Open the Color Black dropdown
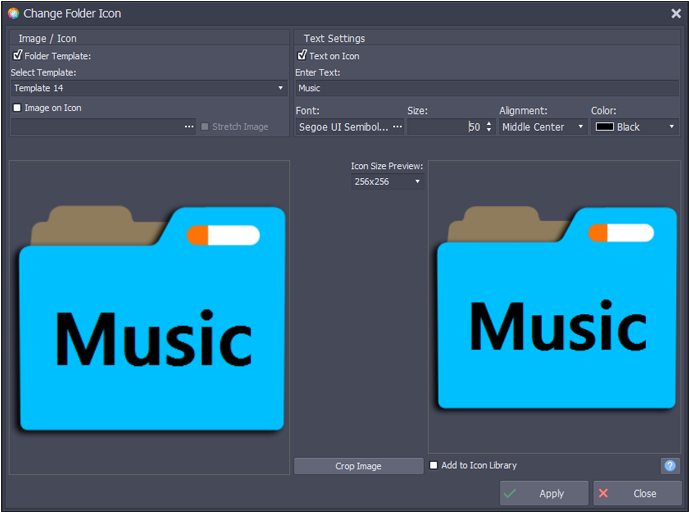The height and width of the screenshot is (512, 689). 635,127
